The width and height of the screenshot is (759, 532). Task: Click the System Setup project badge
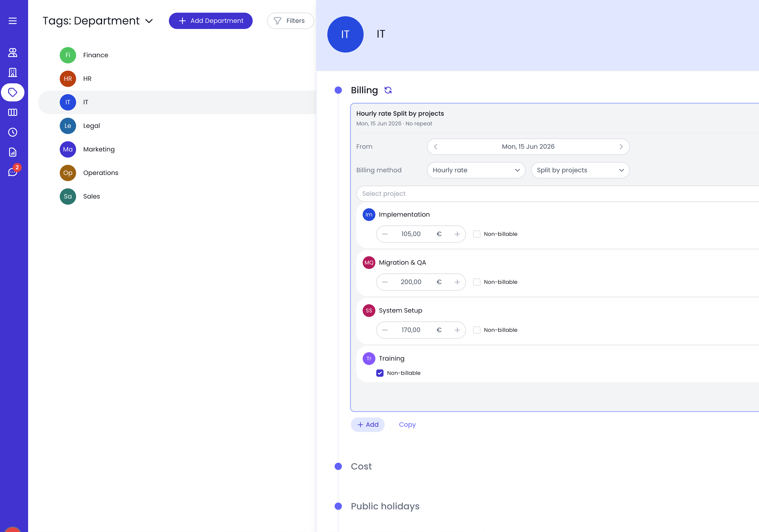(369, 310)
